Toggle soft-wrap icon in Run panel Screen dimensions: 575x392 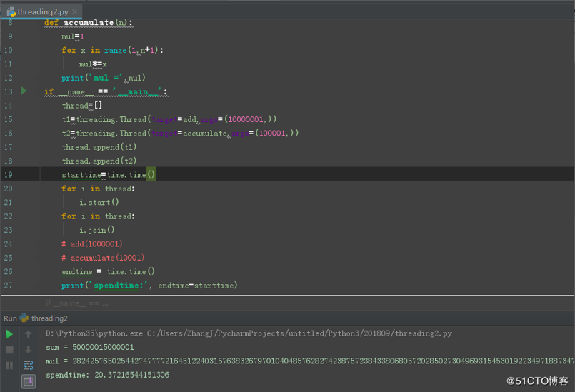tap(29, 366)
